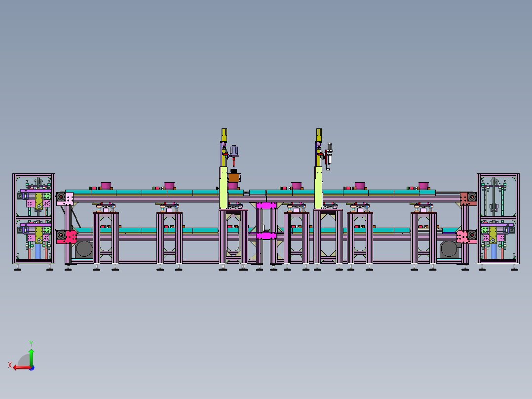This screenshot has width=532, height=399.
Task: Select the light-green column of left station
Action: (223, 188)
